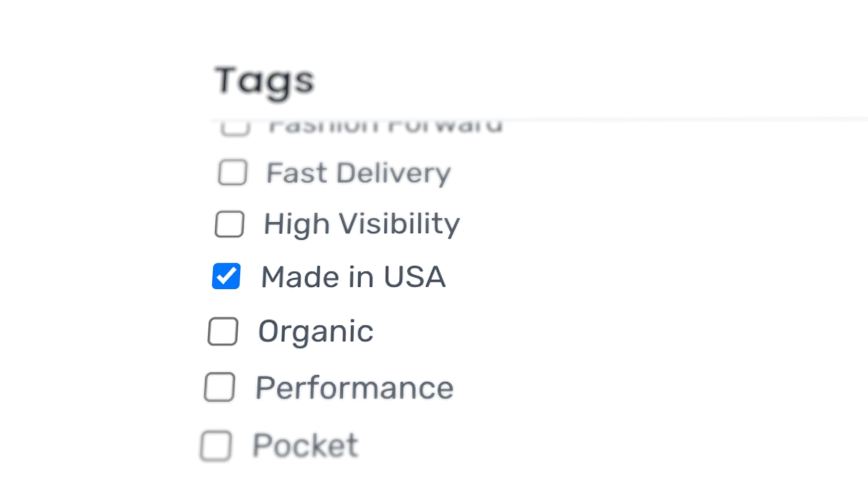
Task: Uncheck the Made in USA checkbox
Action: coord(226,276)
